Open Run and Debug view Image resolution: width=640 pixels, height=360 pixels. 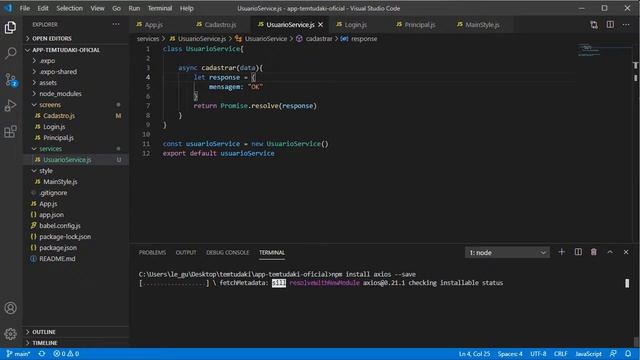11,105
